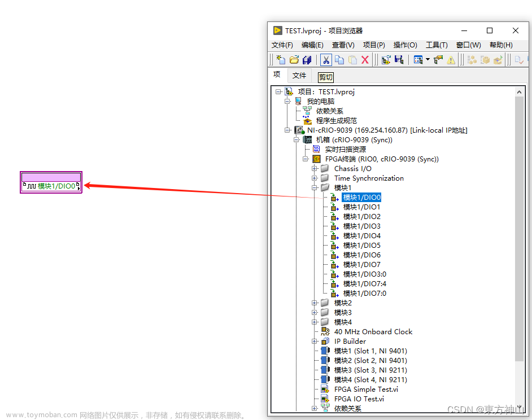Viewport: 532px width, 420px height.
Task: Click the Copy toolbar icon
Action: point(339,60)
